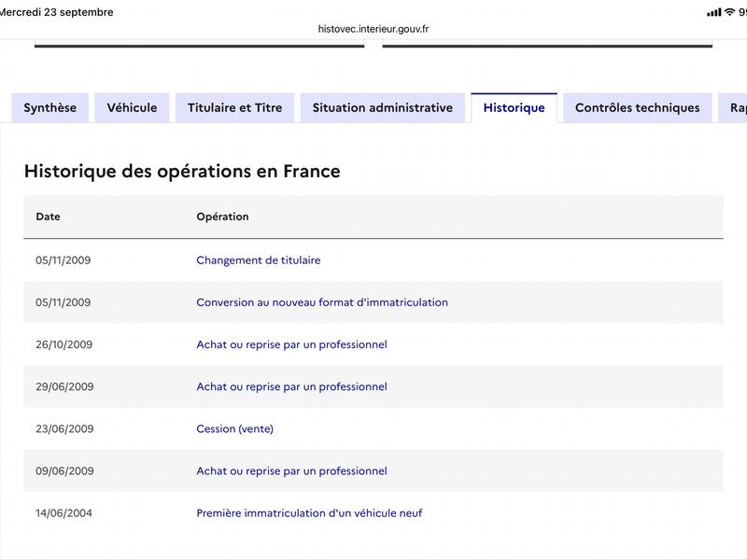Viewport: 747px width, 560px height.
Task: Click the Opération column header
Action: point(222,217)
